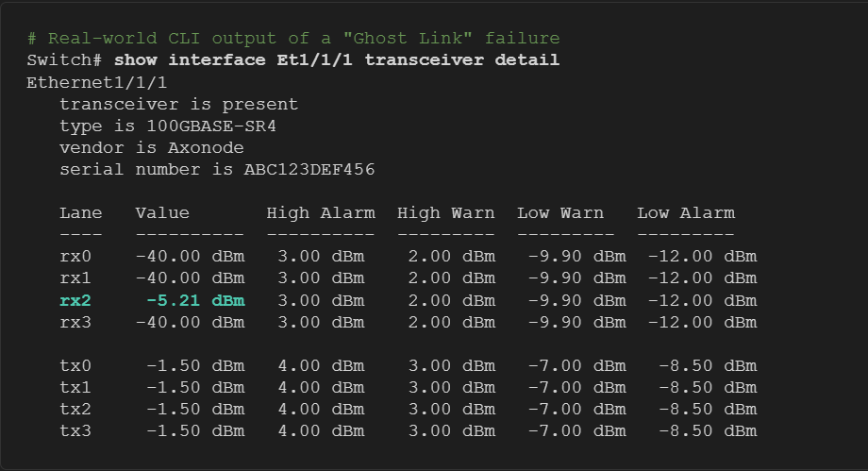
Task: Click the highlighted -5.21 dBm value
Action: coord(195,300)
